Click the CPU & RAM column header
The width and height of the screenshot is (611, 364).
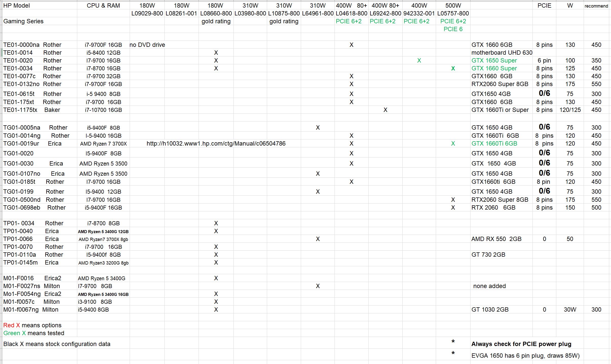(x=103, y=5)
